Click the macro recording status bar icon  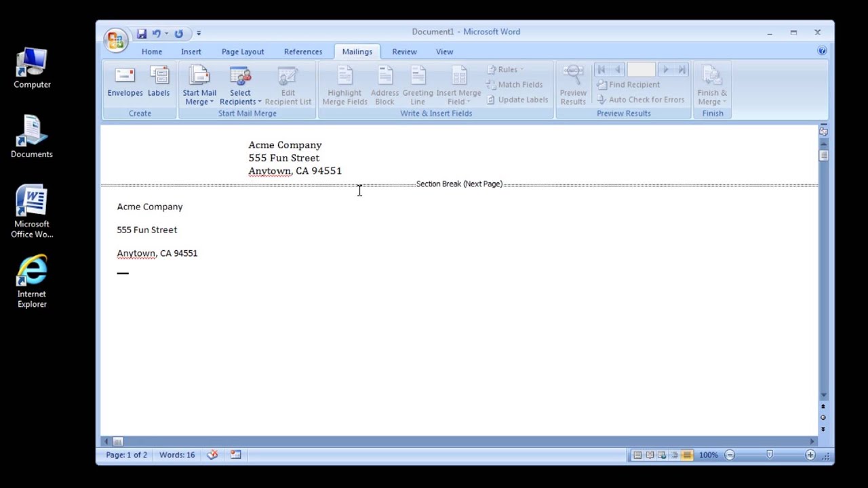(x=235, y=455)
